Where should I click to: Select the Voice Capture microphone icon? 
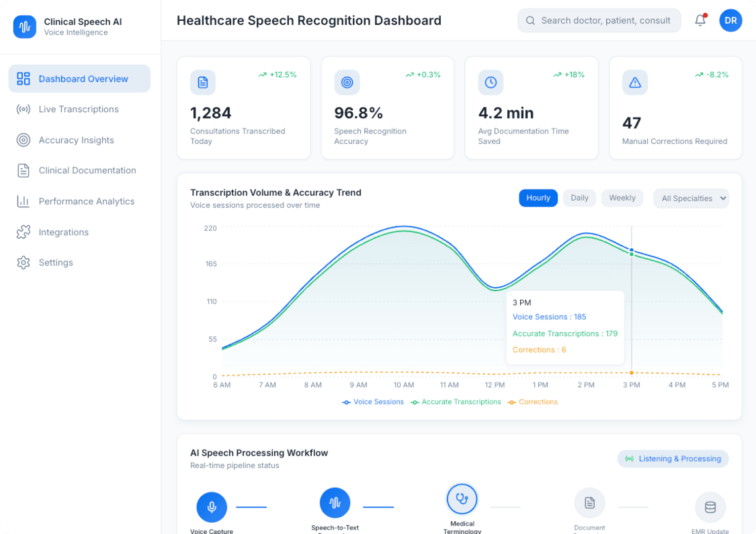[x=211, y=507]
